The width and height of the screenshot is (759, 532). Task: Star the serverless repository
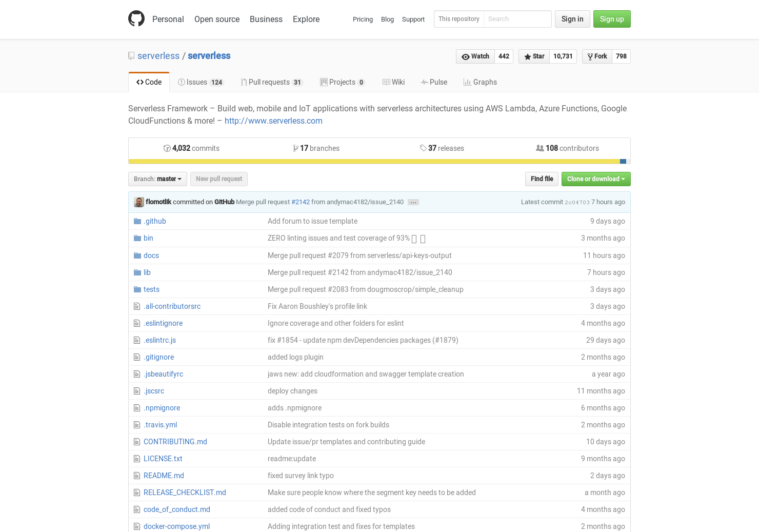pos(534,56)
